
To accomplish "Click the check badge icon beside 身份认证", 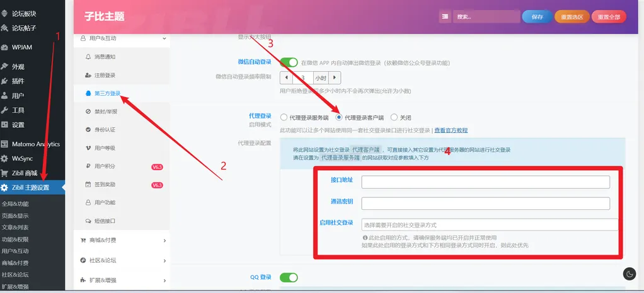I will pyautogui.click(x=88, y=129).
